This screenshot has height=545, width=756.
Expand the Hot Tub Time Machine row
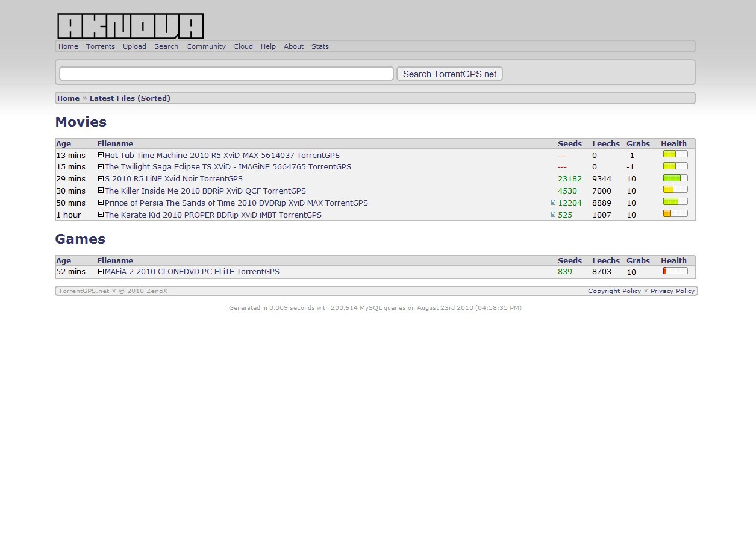tap(101, 155)
